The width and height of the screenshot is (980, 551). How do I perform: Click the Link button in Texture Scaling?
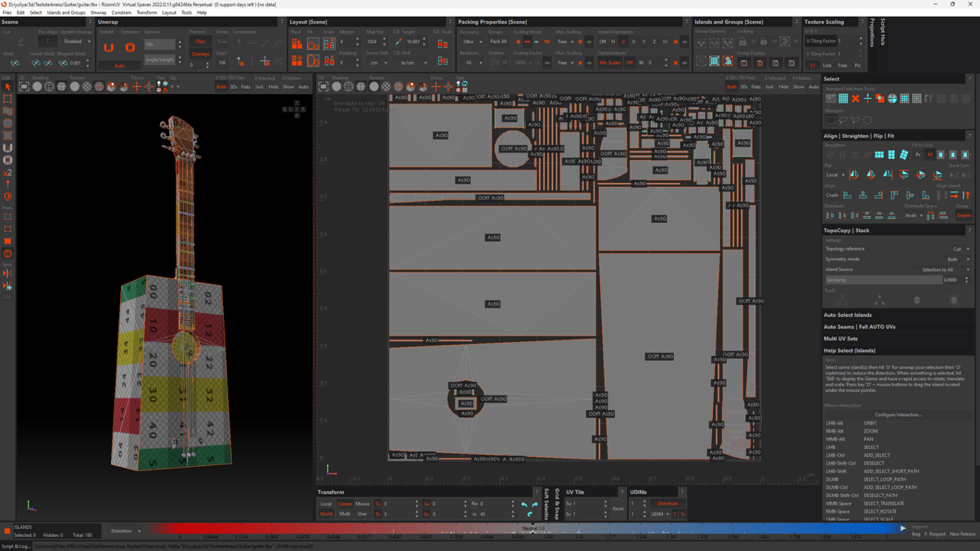click(x=826, y=65)
